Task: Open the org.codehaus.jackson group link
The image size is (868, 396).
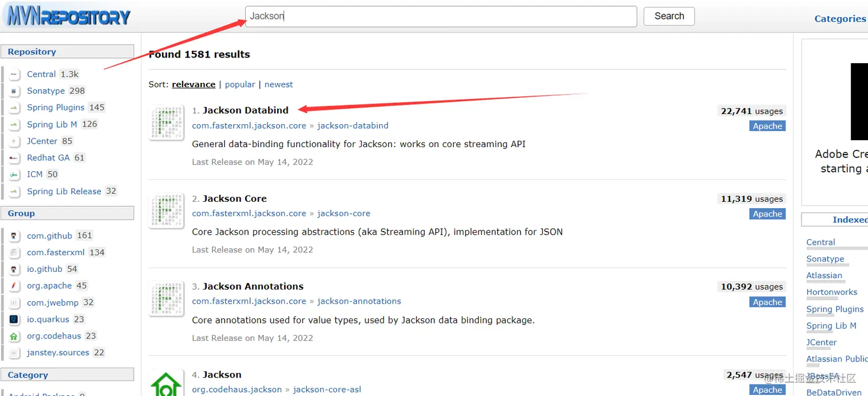Action: tap(237, 390)
